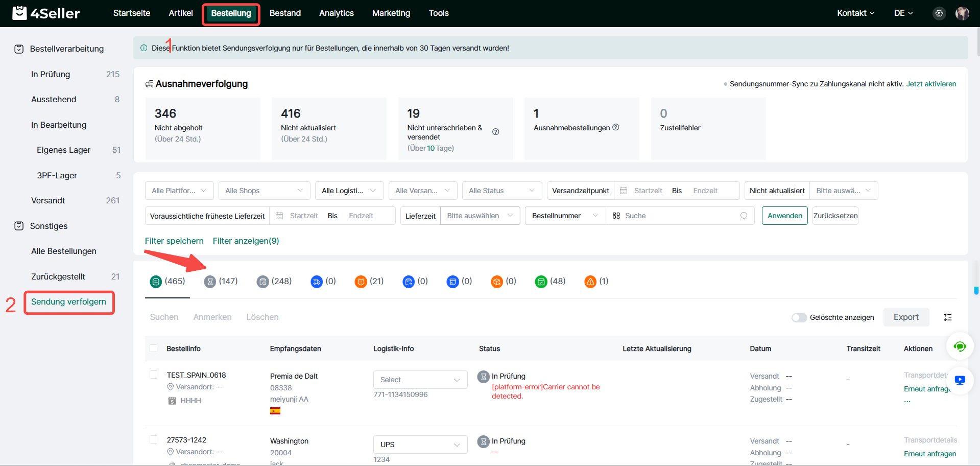
Task: Open the column layout settings icon
Action: [948, 317]
